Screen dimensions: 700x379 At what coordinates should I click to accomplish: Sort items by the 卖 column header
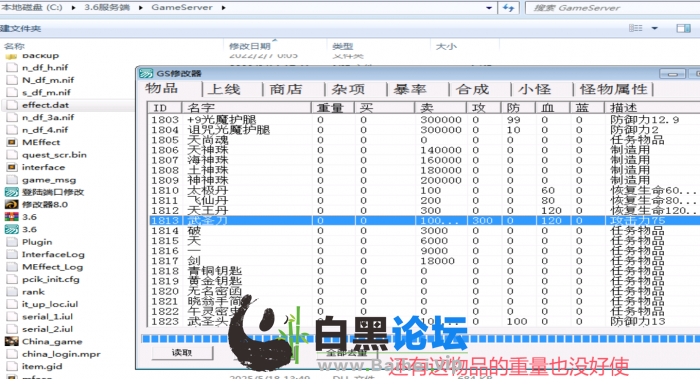pyautogui.click(x=441, y=108)
